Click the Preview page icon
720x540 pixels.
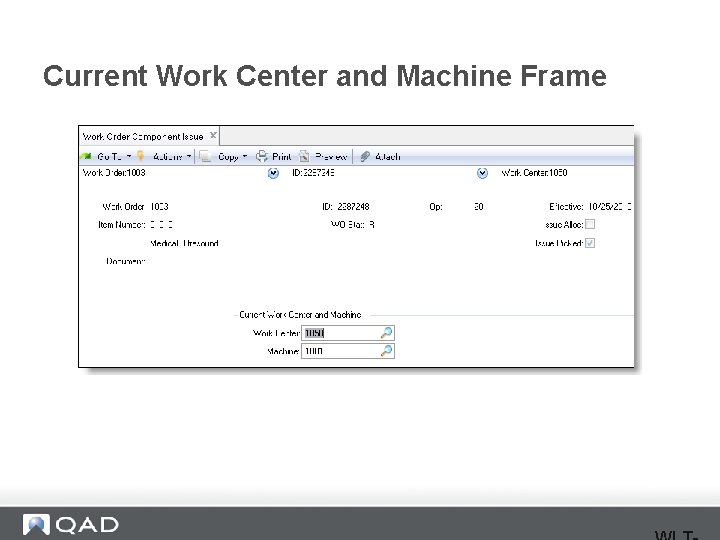click(x=304, y=157)
